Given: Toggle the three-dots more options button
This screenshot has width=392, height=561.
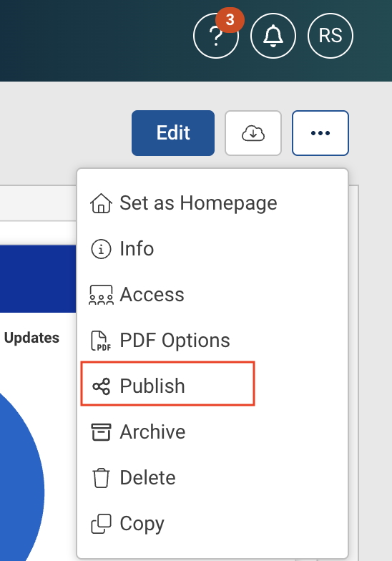Looking at the screenshot, I should pos(320,133).
